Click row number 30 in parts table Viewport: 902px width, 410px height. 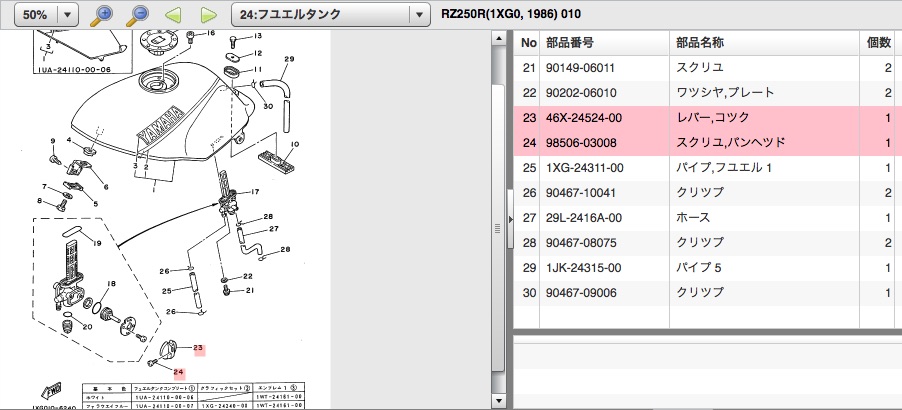(x=529, y=293)
